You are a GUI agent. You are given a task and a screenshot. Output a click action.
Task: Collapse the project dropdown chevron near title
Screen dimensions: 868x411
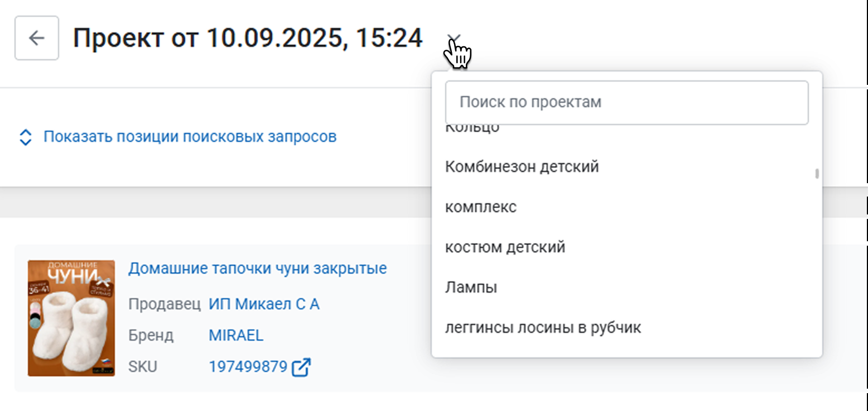tap(454, 38)
